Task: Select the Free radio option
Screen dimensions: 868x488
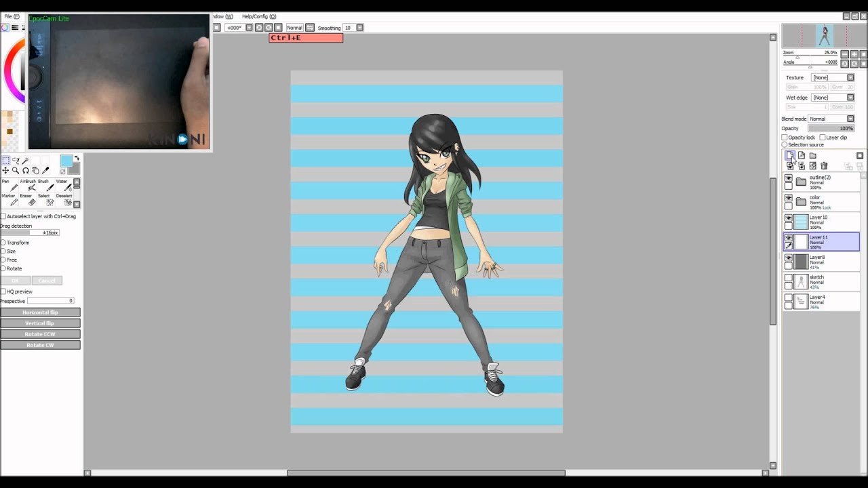Action: [x=3, y=260]
